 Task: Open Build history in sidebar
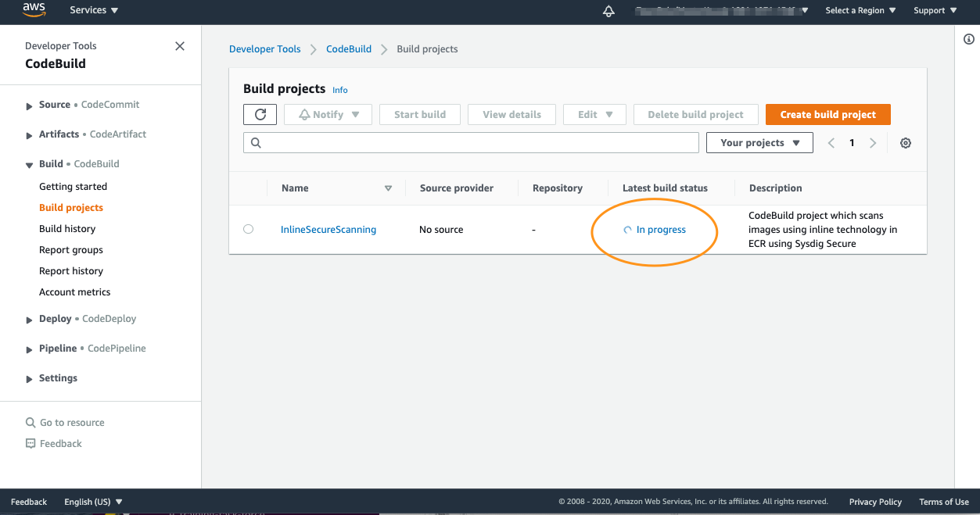coord(67,229)
